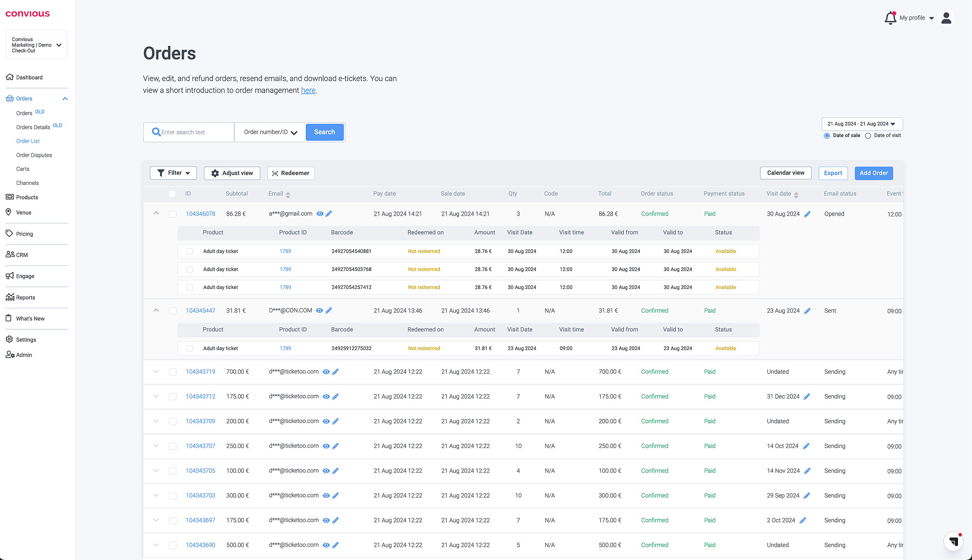The image size is (972, 560).
Task: Select the Date of visit radio button
Action: pyautogui.click(x=868, y=136)
